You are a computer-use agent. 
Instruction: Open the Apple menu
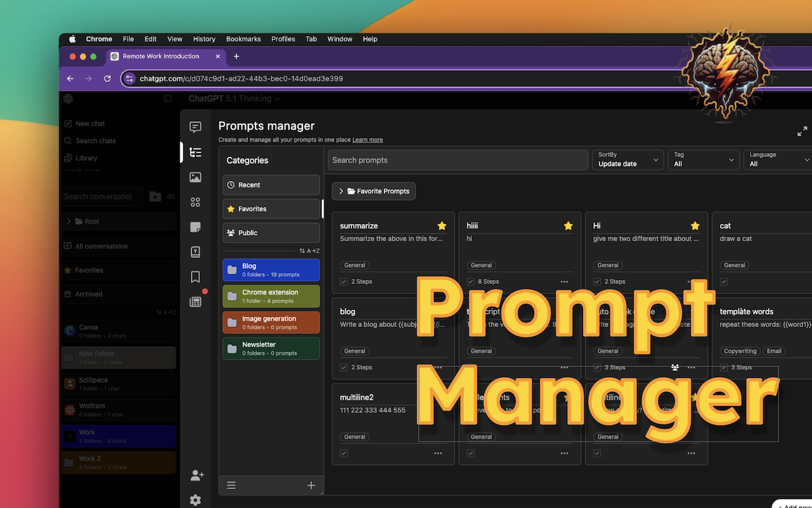tap(72, 39)
